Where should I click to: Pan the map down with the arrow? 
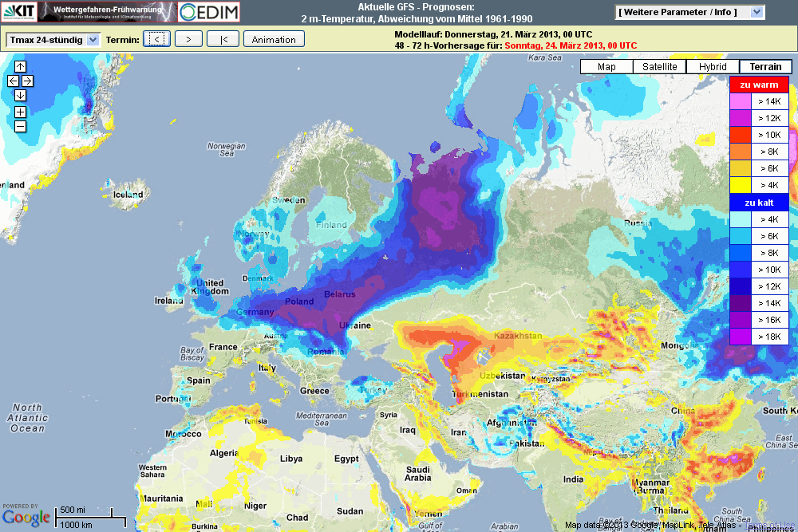(20, 95)
